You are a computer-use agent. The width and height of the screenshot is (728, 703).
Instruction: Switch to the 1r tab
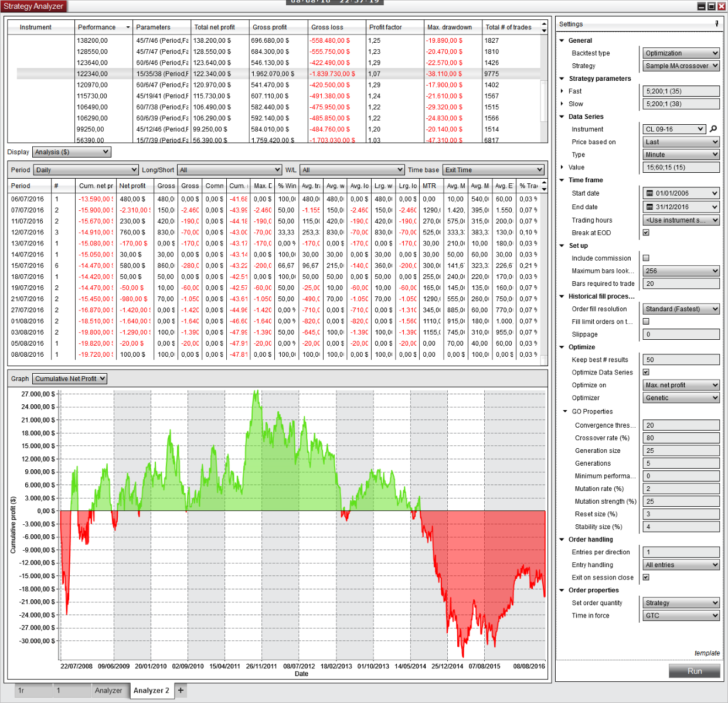tap(33, 691)
